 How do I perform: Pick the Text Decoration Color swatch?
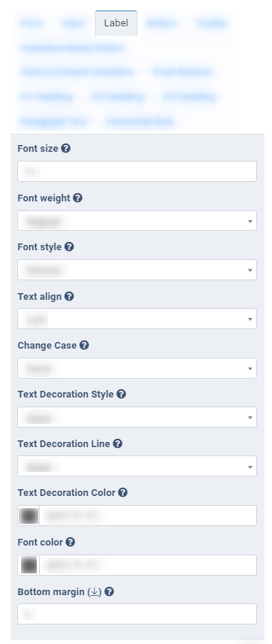coord(29,516)
